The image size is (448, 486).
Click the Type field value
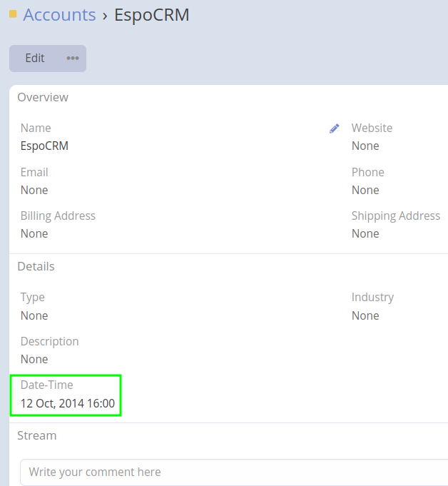point(34,315)
